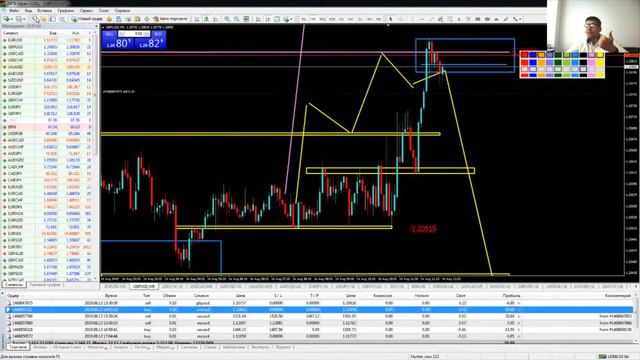Select the H1 timeframe button

[341, 19]
